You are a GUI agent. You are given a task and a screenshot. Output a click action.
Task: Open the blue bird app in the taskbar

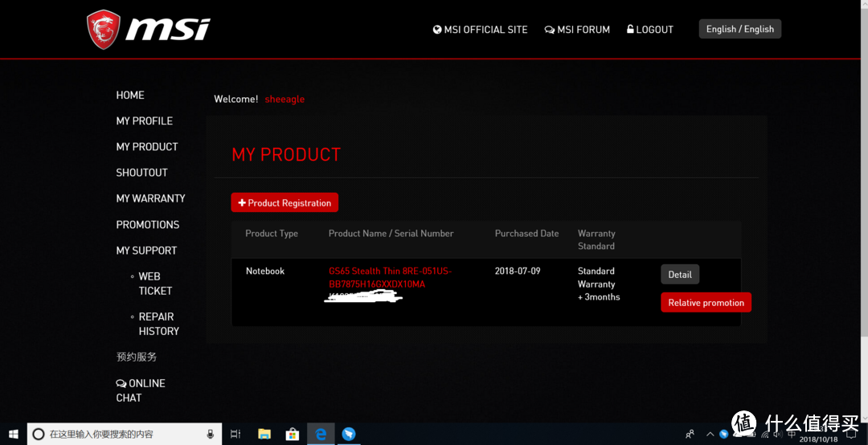tap(349, 434)
